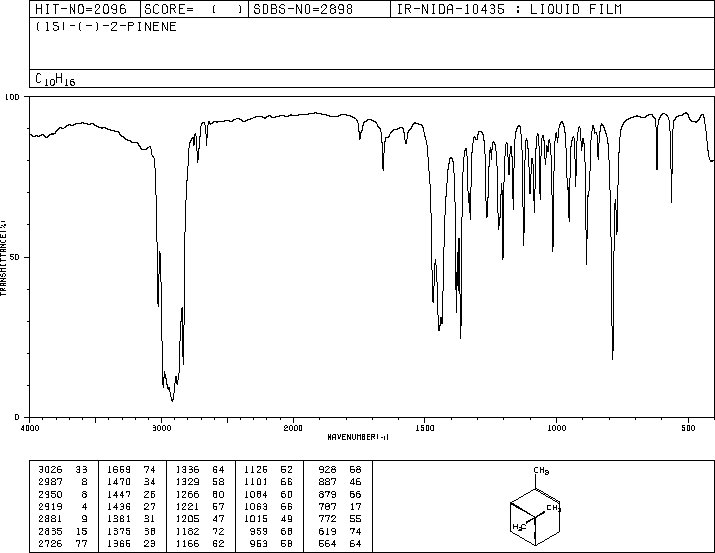Screen dimensions: 715x553
Task: Click the 1447 peak table entry
Action: click(131, 495)
